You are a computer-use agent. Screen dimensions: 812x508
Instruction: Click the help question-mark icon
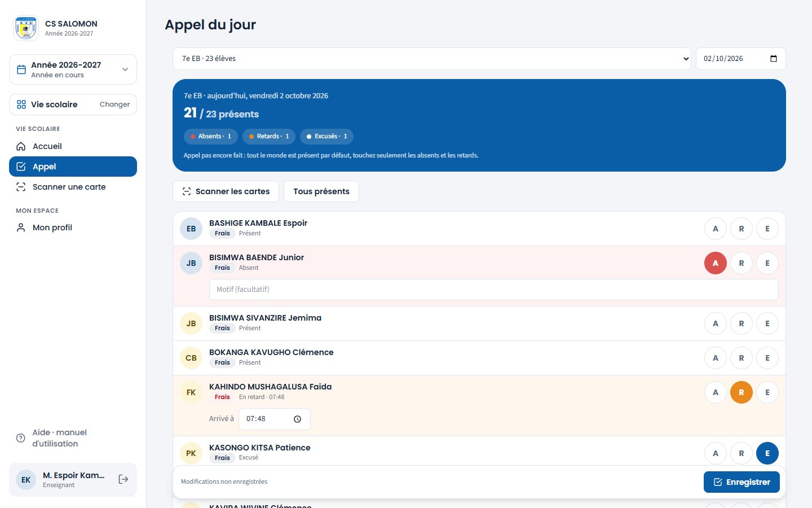tap(21, 438)
